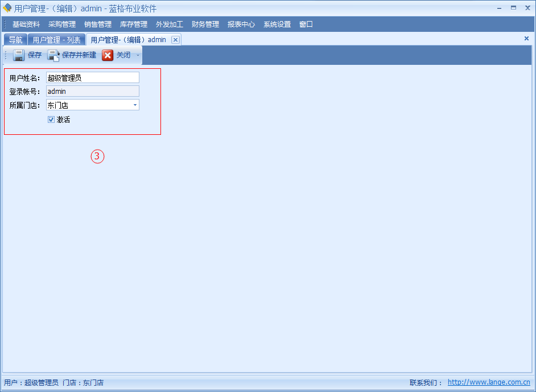
Task: Click the application logo in the title bar
Action: [7, 9]
